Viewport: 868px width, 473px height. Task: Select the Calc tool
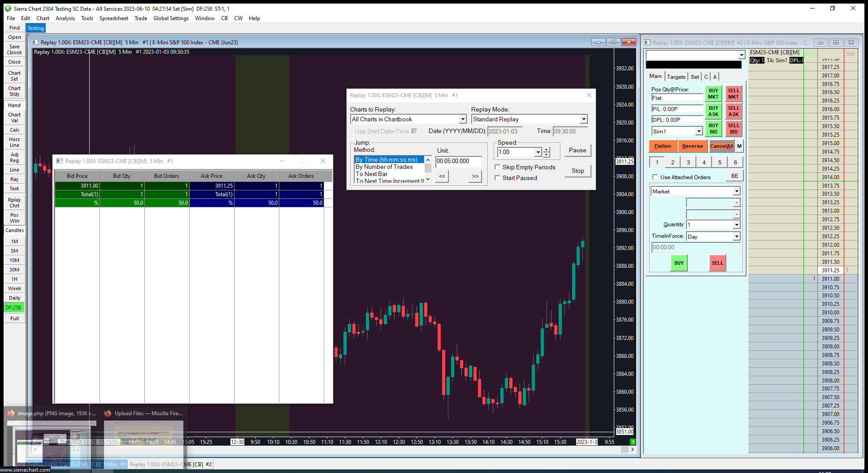14,130
